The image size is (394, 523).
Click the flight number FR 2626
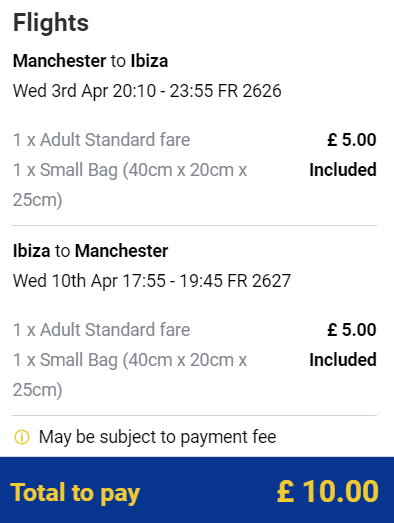point(249,91)
